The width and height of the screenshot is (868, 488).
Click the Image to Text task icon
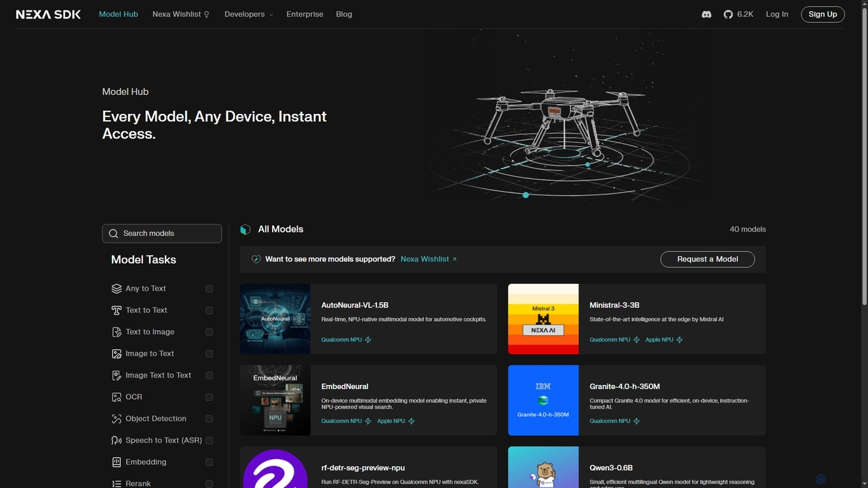click(117, 354)
